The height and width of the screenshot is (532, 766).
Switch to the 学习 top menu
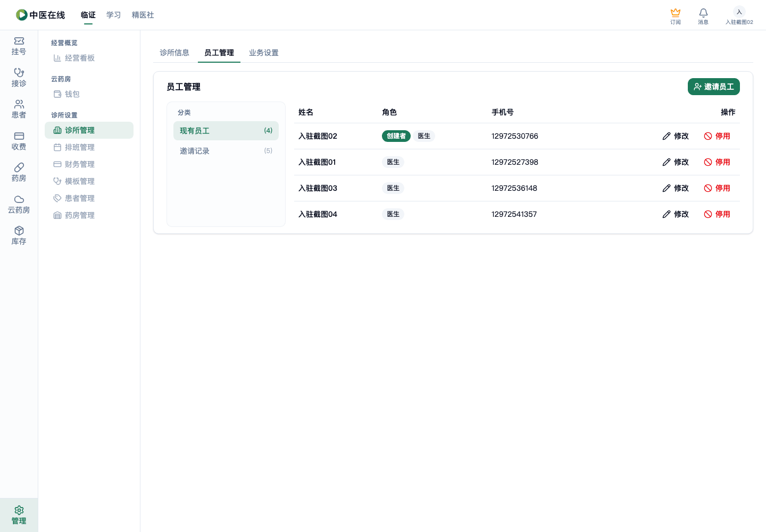(114, 15)
